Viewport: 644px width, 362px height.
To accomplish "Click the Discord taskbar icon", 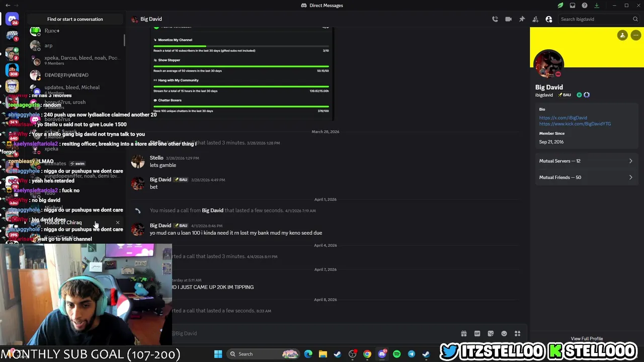I will point(382,354).
